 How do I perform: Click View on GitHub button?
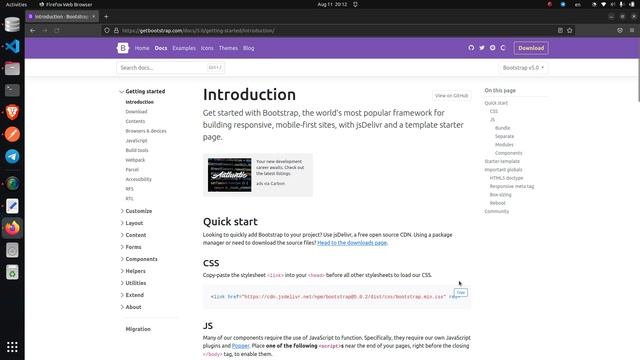[451, 96]
